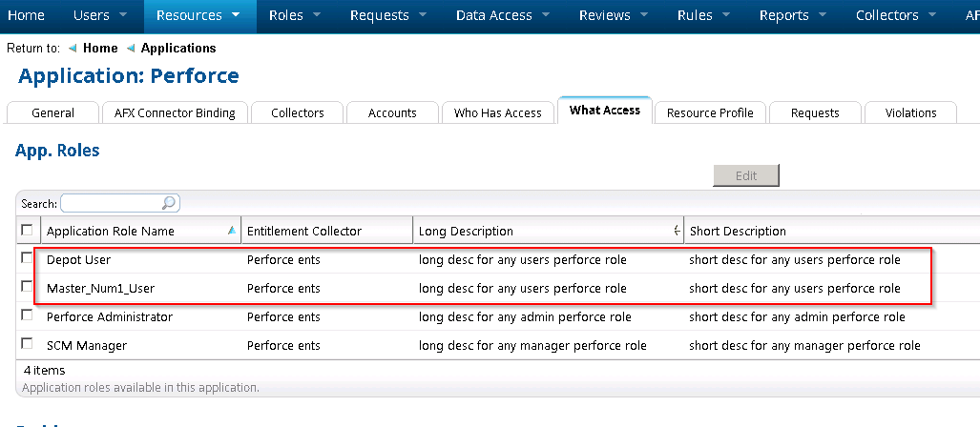Click the App. Roles section heading

(57, 151)
